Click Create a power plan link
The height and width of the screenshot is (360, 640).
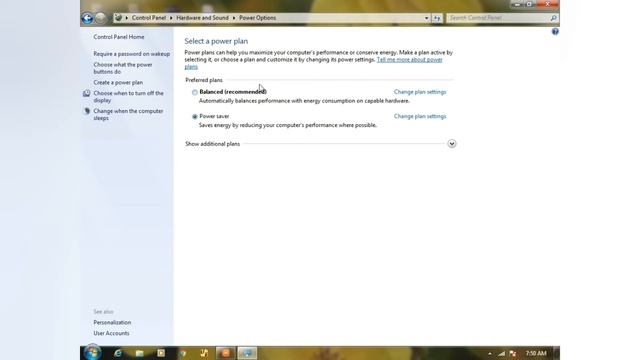[x=118, y=82]
